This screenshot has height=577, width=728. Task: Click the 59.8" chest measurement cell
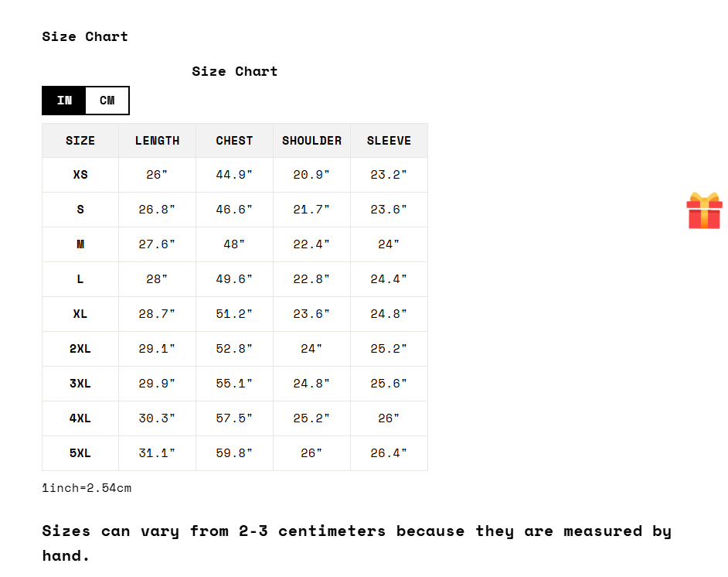click(234, 453)
